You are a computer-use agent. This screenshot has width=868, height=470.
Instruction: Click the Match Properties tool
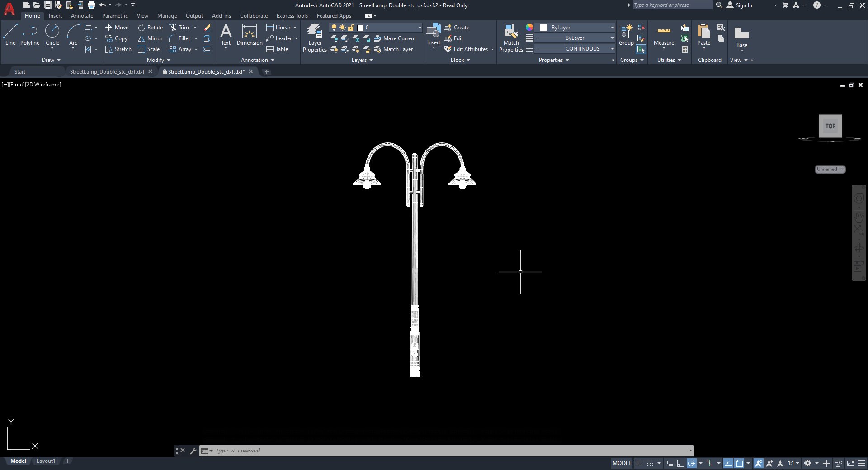[511, 38]
